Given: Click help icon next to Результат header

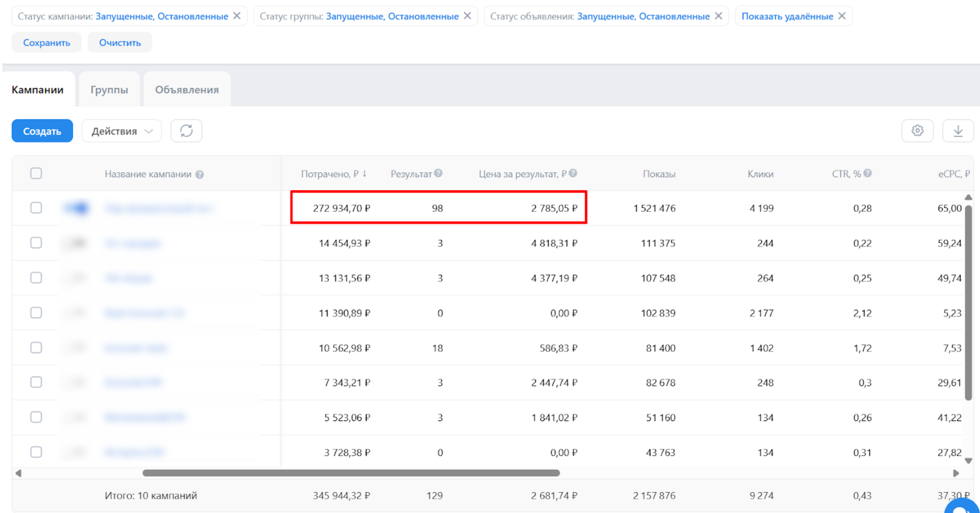Looking at the screenshot, I should pyautogui.click(x=438, y=173).
